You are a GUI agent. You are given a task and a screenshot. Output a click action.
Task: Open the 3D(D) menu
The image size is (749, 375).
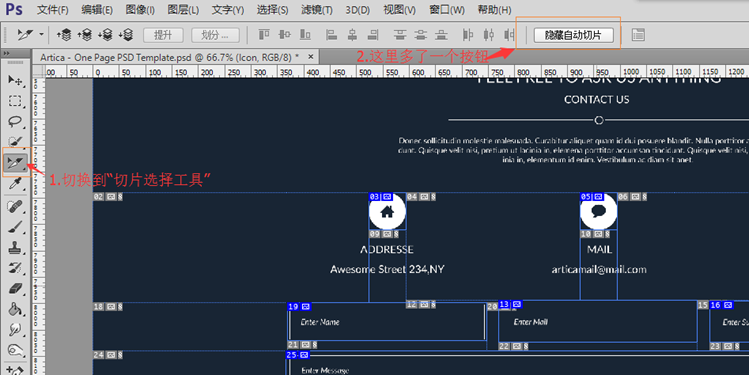358,10
